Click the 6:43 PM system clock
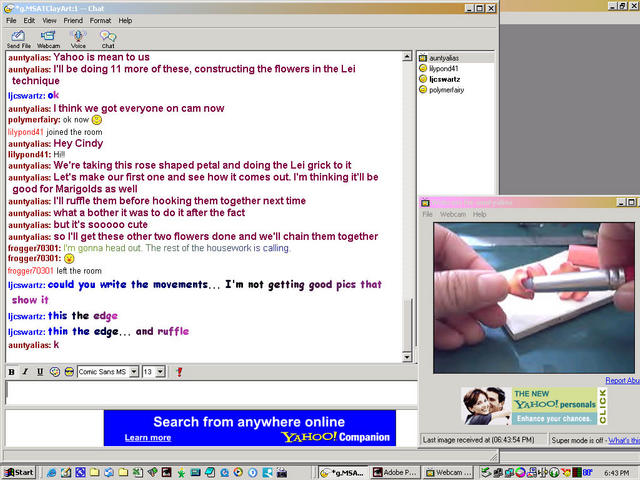Viewport: 640px width, 480px height. tap(616, 473)
